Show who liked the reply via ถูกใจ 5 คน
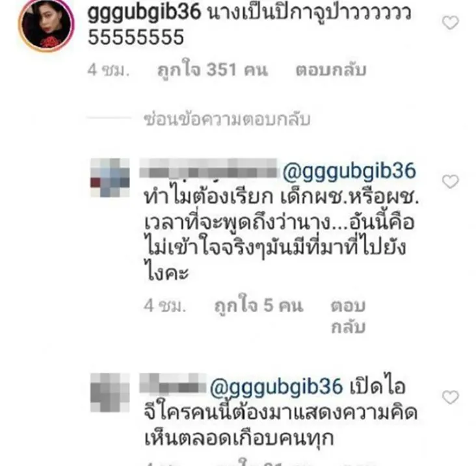476x466 pixels. click(259, 305)
